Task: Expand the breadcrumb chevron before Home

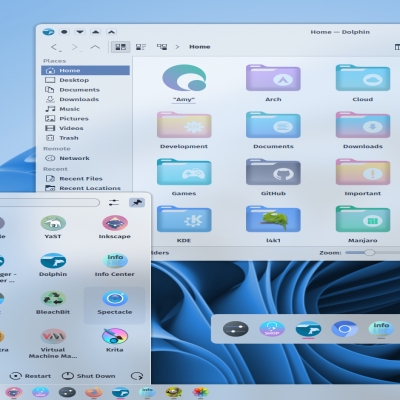Action: 177,47
